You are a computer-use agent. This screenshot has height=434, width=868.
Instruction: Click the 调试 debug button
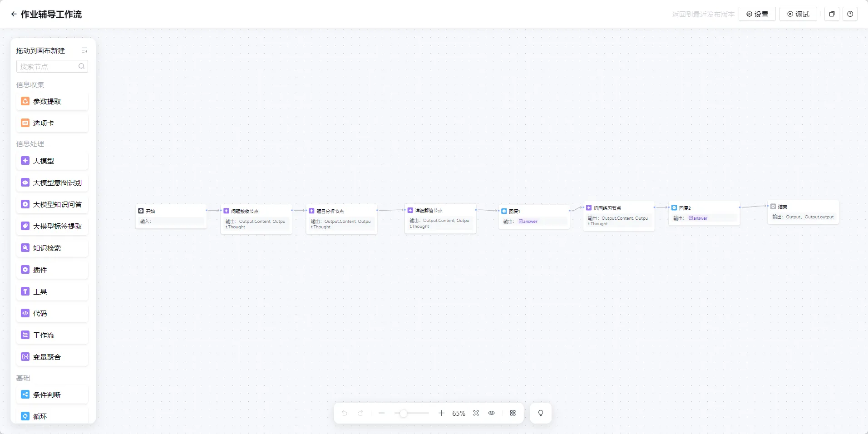(x=798, y=14)
